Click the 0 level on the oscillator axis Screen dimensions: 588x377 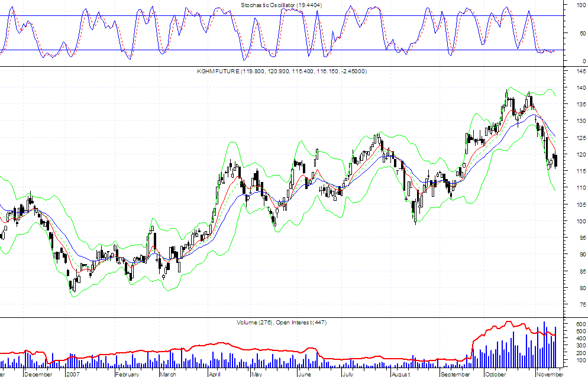coord(584,61)
